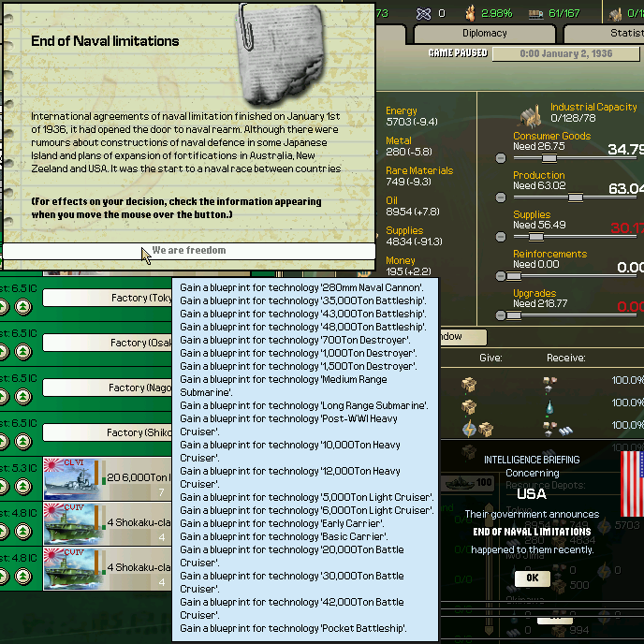The image size is (644, 644).
Task: Click the tooltip line about 'Basic Carrier'
Action: 284,536
